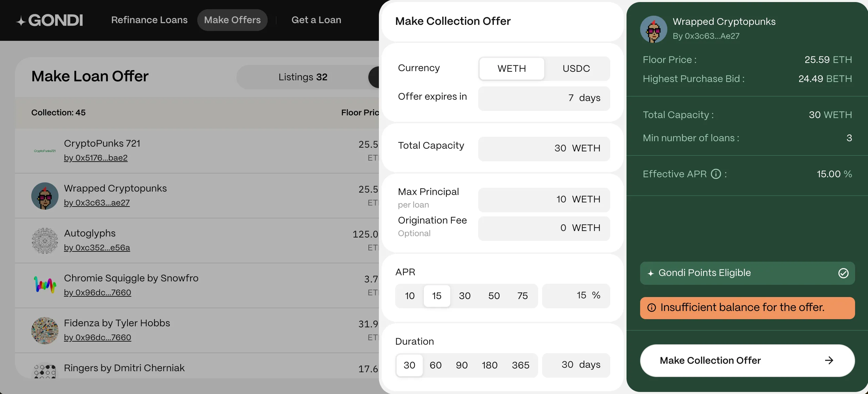Click Floor Price 25.59 ETH value
Viewport: 868px width, 394px height.
828,60
